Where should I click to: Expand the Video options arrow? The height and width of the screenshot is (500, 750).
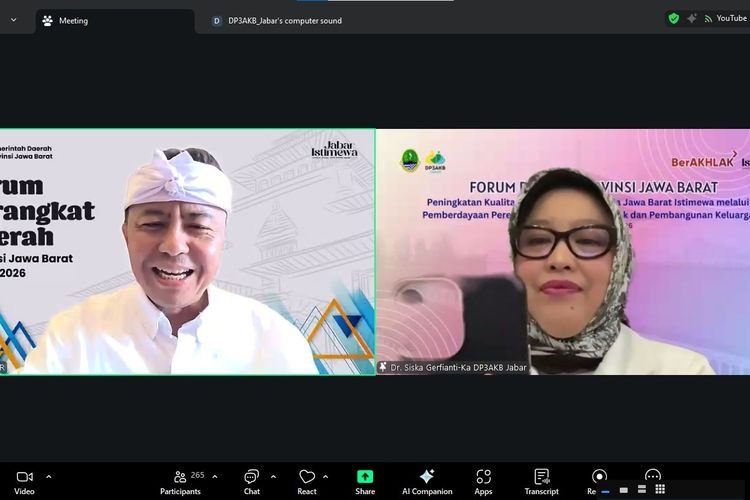click(x=49, y=477)
